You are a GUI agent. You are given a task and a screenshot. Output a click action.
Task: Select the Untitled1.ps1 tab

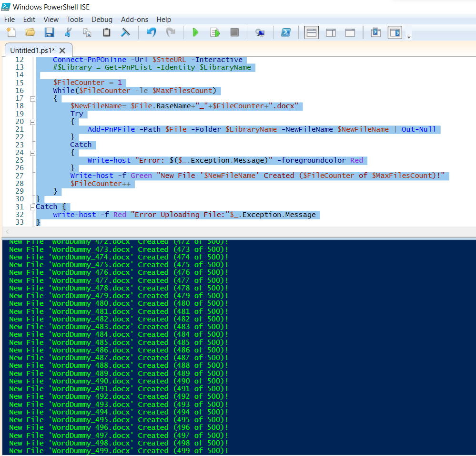(x=33, y=50)
